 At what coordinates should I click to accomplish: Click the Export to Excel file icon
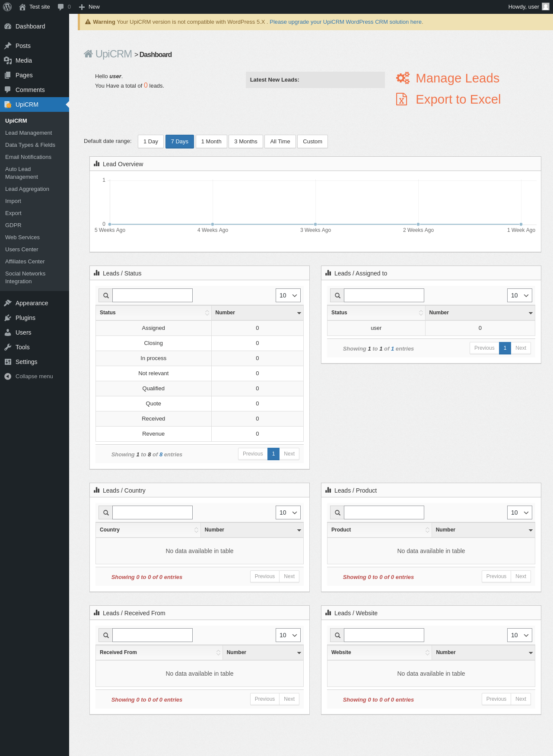point(402,99)
